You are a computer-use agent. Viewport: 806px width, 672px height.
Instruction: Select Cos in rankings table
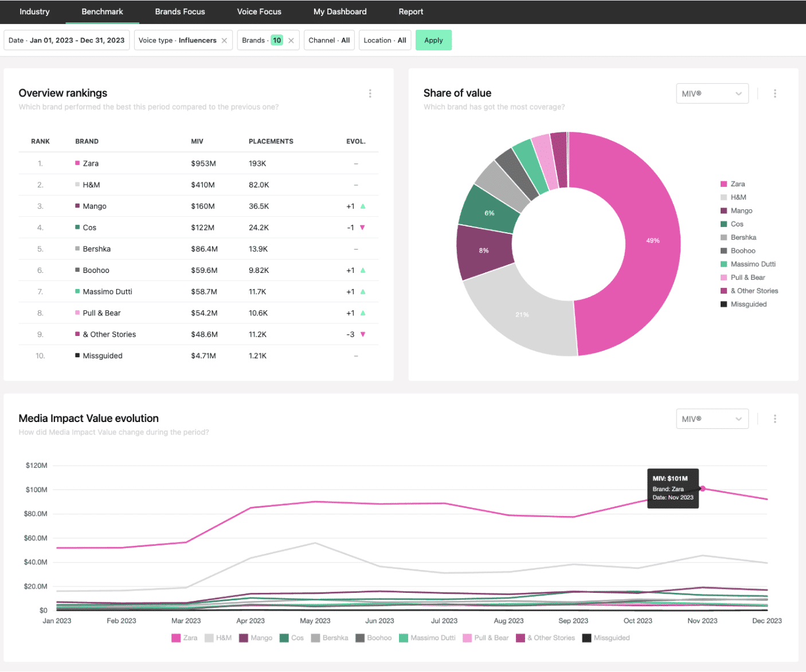[x=198, y=228]
